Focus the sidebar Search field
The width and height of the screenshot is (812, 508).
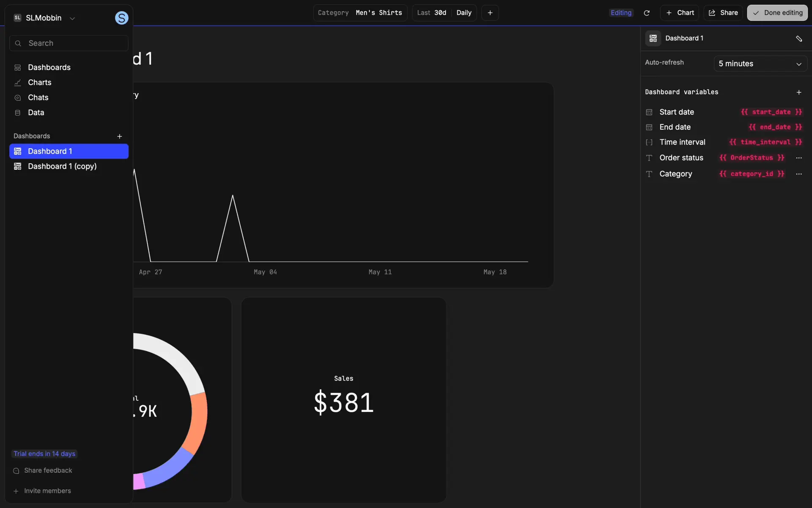pos(69,43)
